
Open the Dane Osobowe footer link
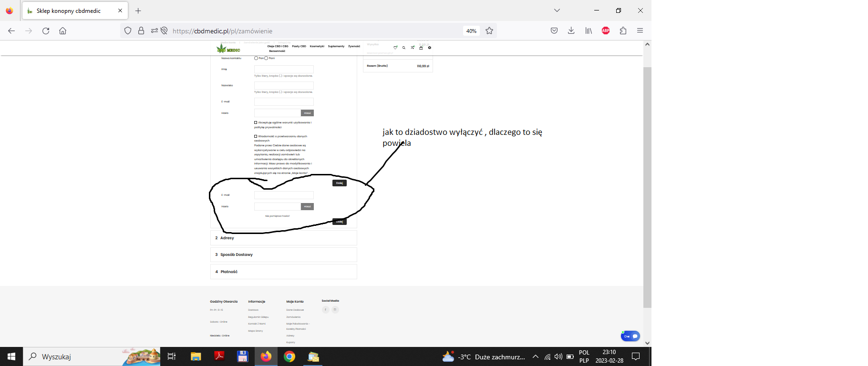pyautogui.click(x=295, y=310)
